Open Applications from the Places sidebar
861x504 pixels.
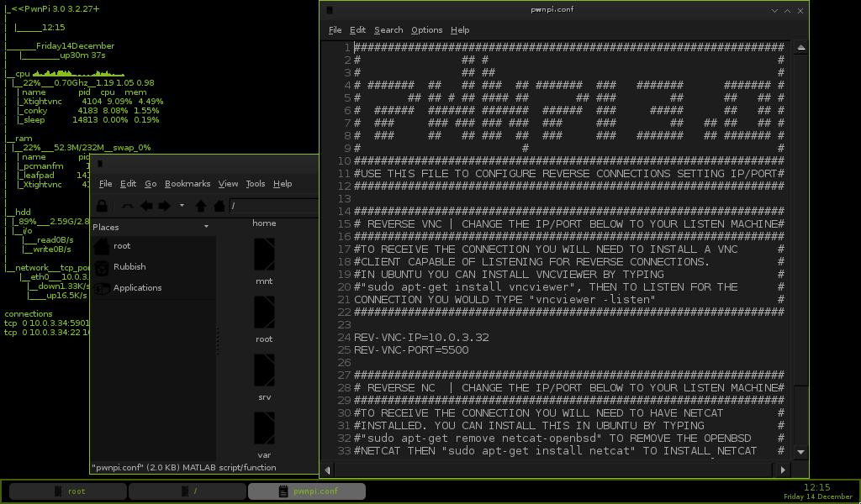pos(137,287)
